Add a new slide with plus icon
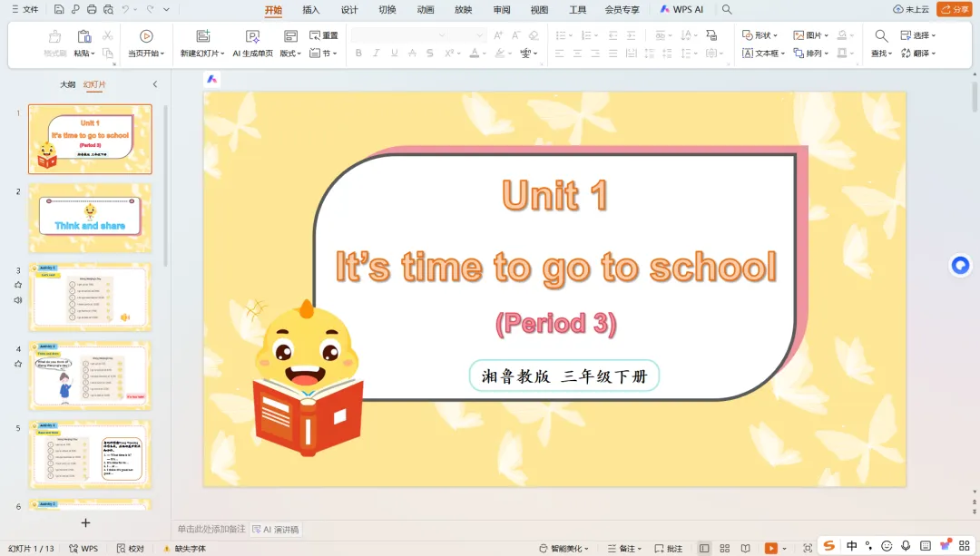The width and height of the screenshot is (980, 556). [85, 522]
